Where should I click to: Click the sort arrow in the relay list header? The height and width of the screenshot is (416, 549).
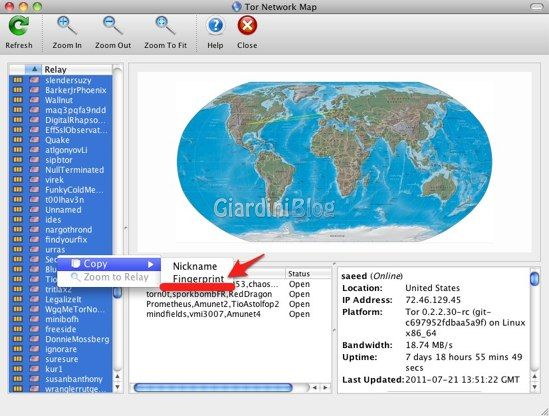pyautogui.click(x=34, y=69)
